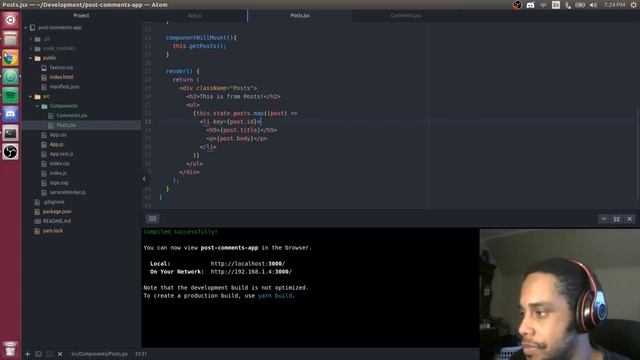Open Ubuntu Dash search in launcher

coord(10,20)
